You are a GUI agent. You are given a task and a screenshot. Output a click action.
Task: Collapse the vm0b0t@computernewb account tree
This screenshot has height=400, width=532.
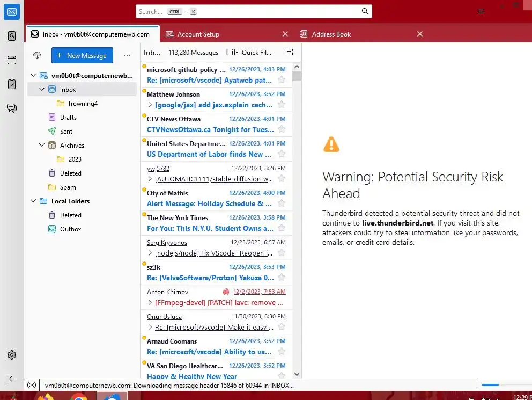click(x=33, y=75)
